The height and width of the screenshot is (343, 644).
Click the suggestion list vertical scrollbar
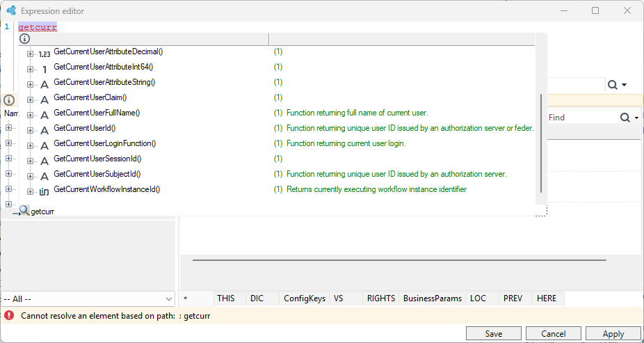point(541,143)
